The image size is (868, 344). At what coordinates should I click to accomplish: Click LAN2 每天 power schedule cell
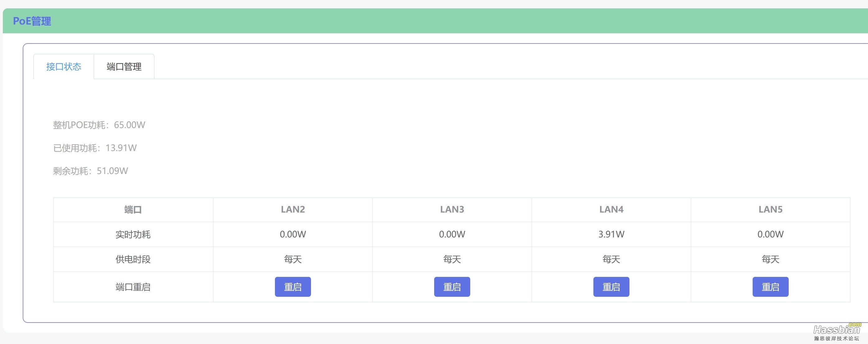(292, 259)
